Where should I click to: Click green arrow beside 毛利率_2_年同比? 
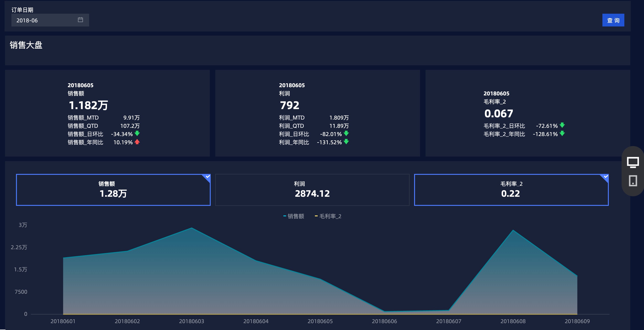pyautogui.click(x=562, y=134)
